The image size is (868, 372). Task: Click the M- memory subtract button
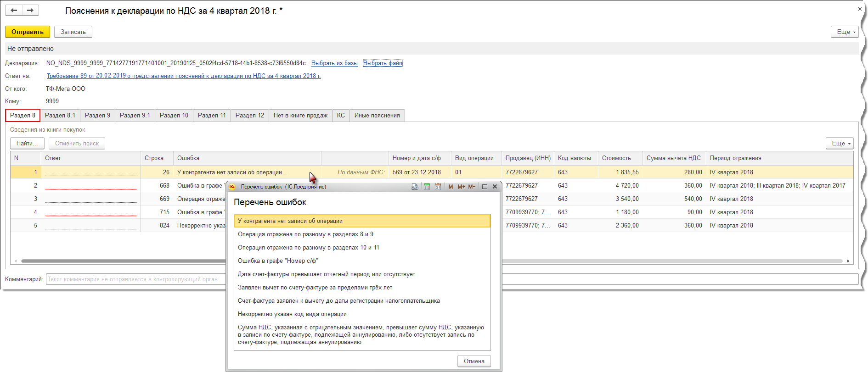click(x=472, y=187)
